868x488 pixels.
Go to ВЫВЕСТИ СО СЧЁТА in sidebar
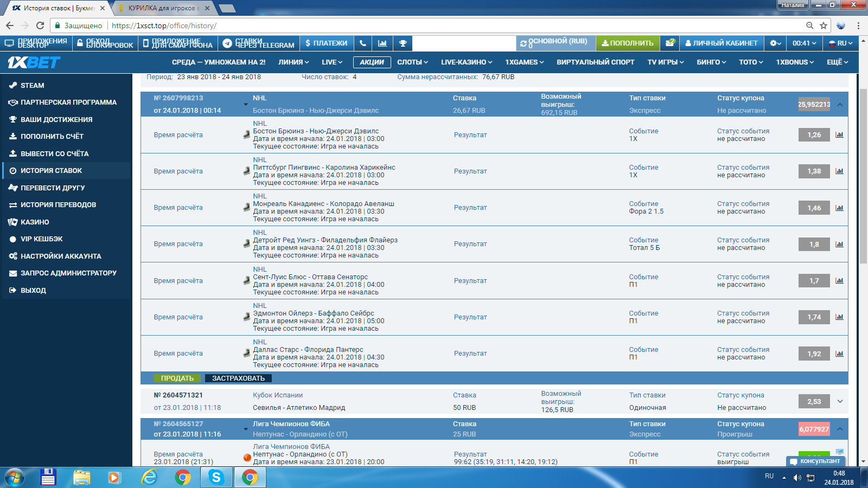[66, 154]
